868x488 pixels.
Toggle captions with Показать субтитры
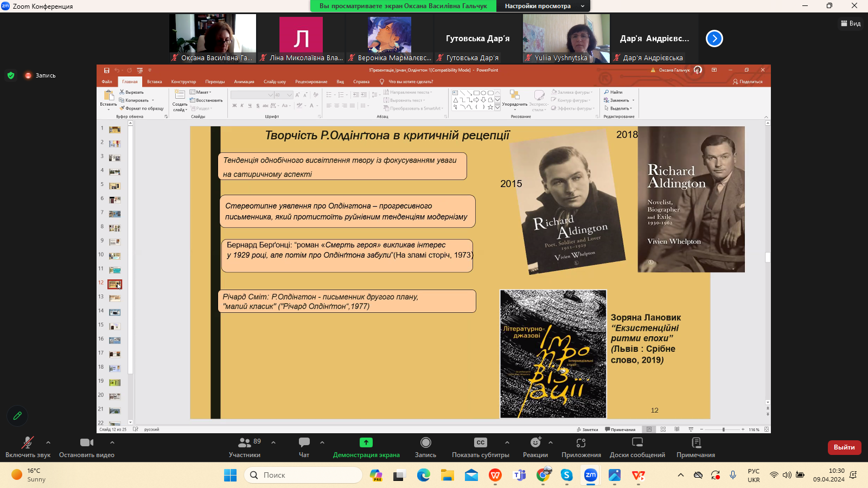tap(480, 443)
